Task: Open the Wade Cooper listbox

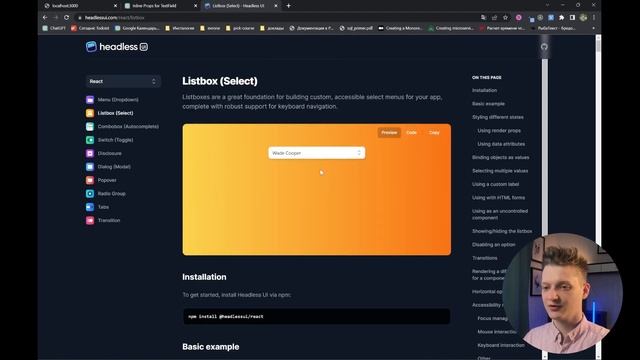Action: pyautogui.click(x=316, y=153)
